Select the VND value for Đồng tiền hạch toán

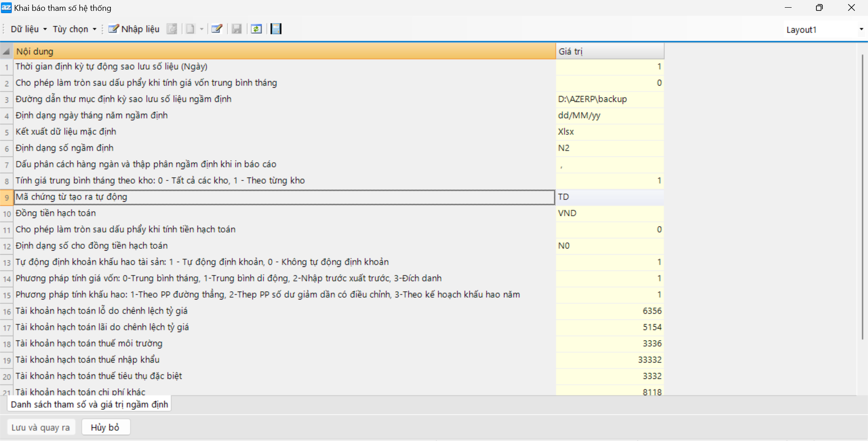(609, 213)
